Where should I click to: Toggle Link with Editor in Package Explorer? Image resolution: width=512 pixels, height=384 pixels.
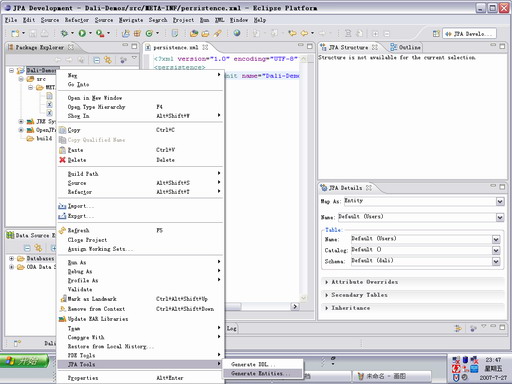click(x=108, y=60)
